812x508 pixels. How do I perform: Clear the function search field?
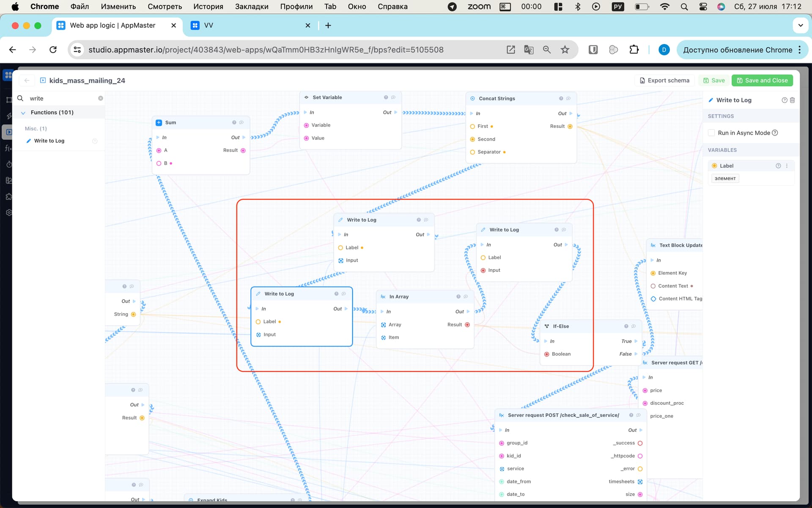101,98
